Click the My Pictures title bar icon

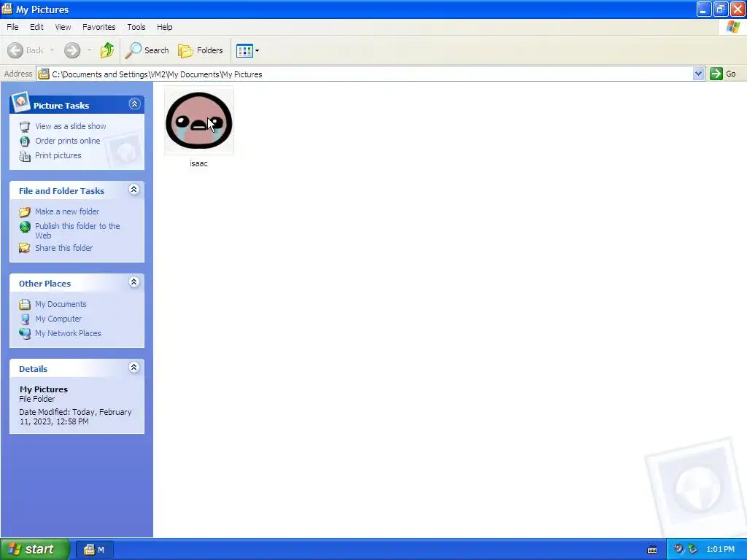pos(7,9)
